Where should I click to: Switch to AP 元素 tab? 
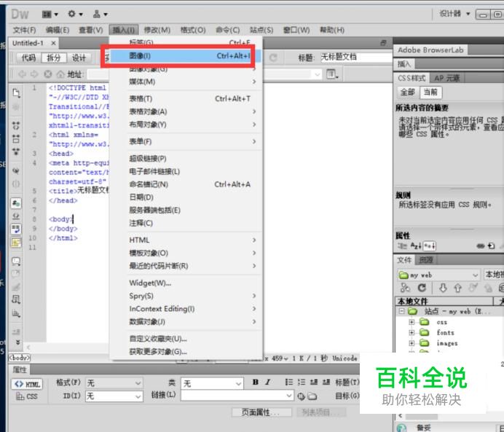[x=446, y=78]
